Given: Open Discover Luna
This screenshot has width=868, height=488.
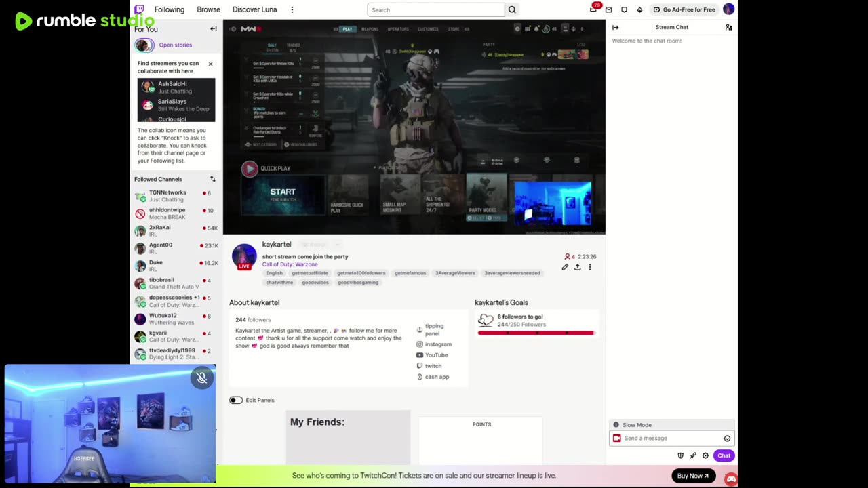Looking at the screenshot, I should coord(254,9).
